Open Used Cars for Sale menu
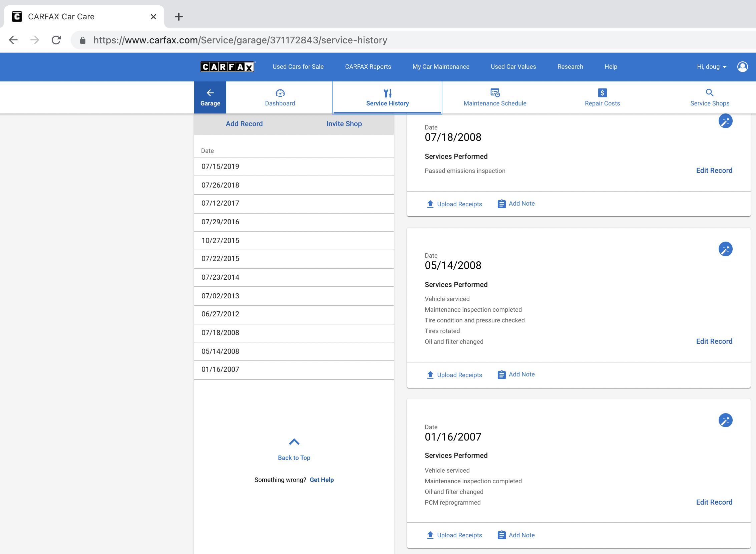 point(298,67)
